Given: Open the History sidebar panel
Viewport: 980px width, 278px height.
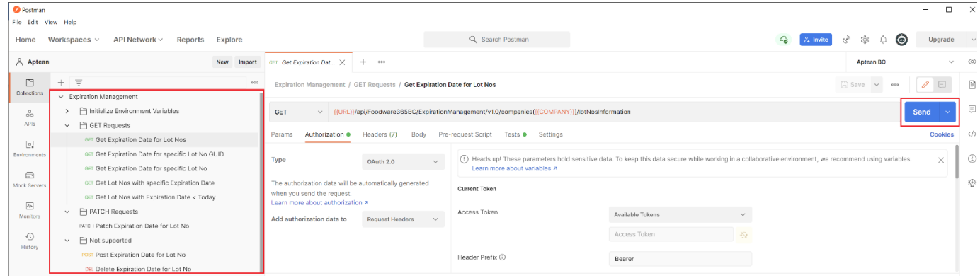Looking at the screenshot, I should (29, 241).
